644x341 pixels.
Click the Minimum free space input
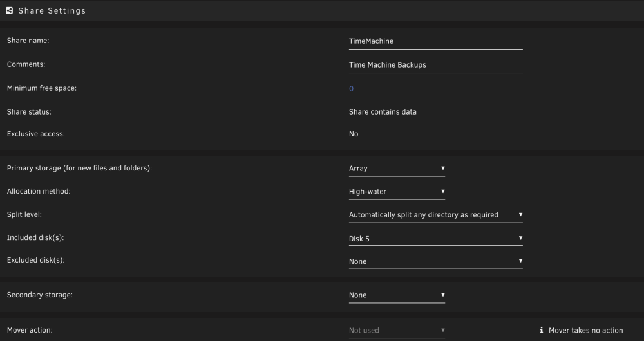point(397,89)
